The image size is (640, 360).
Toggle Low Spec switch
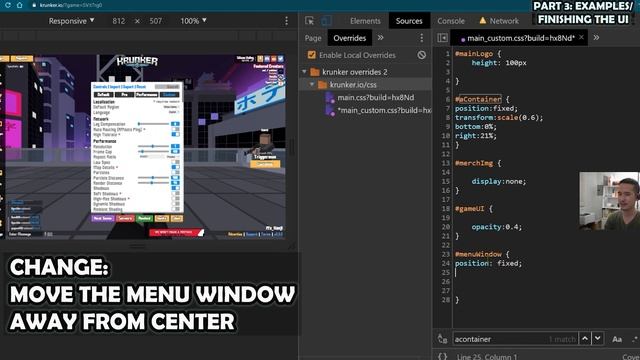(x=176, y=162)
